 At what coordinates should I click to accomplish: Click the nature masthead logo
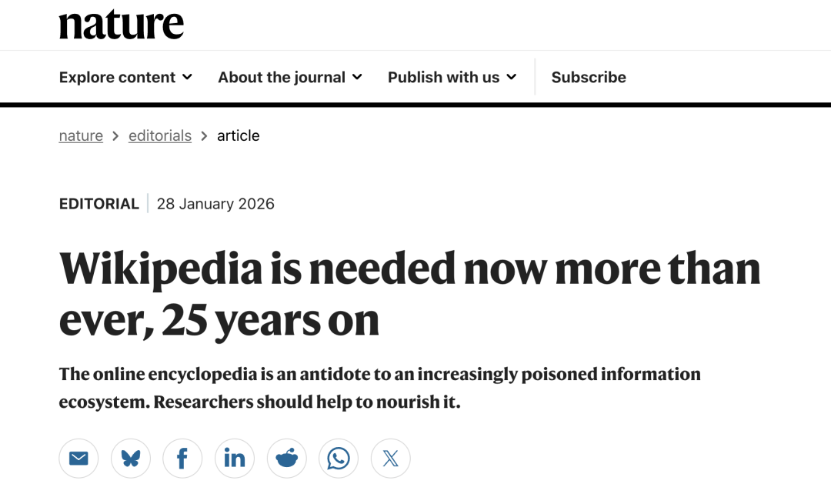pos(121,24)
